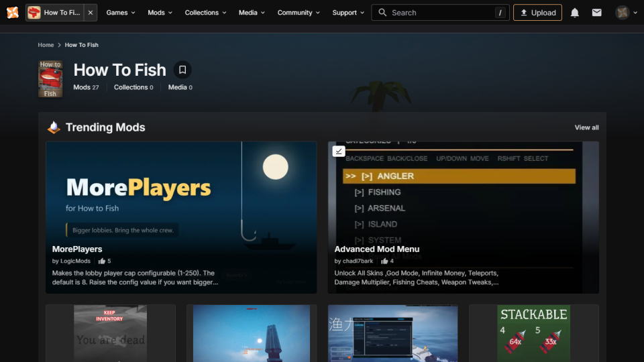Open the Community menu
644x362 pixels.
pyautogui.click(x=299, y=13)
